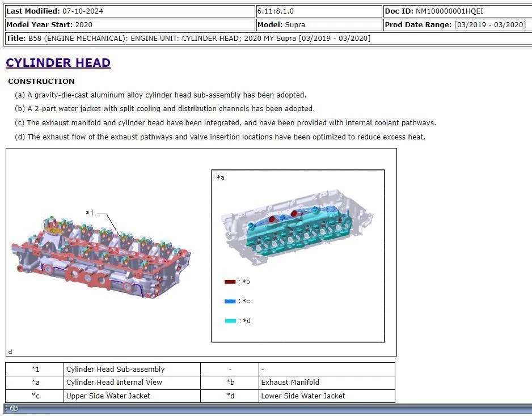This screenshot has width=532, height=416.
Task: Select item (a) gravity-die-cast aluminum text
Action: click(161, 95)
